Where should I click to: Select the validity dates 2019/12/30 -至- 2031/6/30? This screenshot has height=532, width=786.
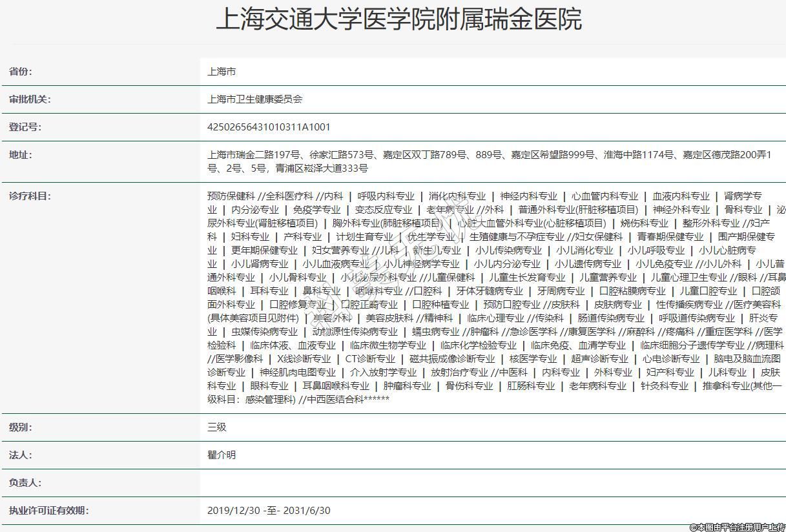(x=269, y=511)
